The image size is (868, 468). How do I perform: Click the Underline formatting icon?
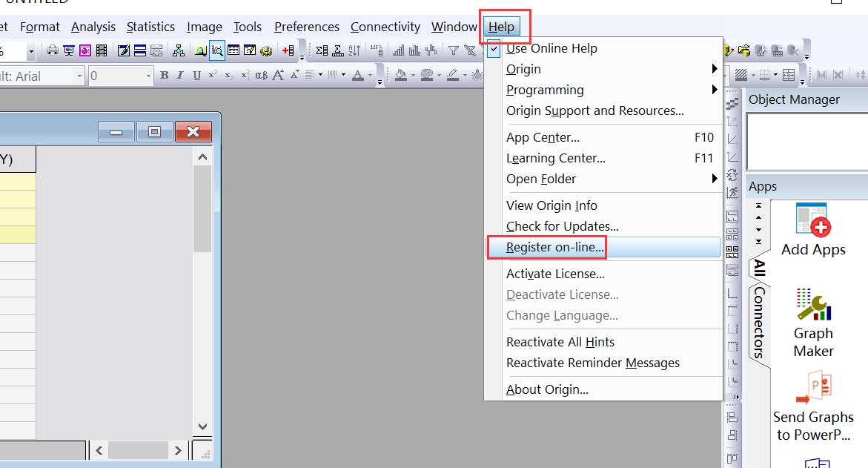coord(196,76)
